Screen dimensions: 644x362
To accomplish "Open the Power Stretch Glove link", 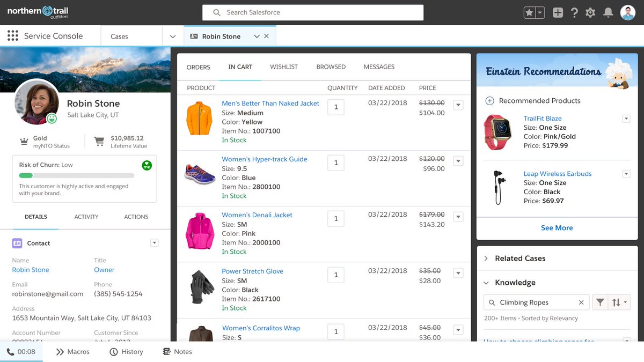I will click(x=252, y=271).
